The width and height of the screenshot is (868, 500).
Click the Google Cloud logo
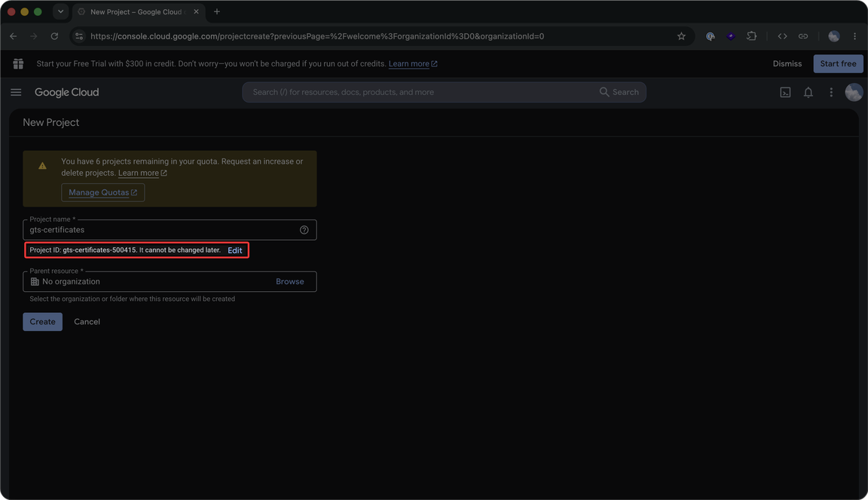click(66, 92)
